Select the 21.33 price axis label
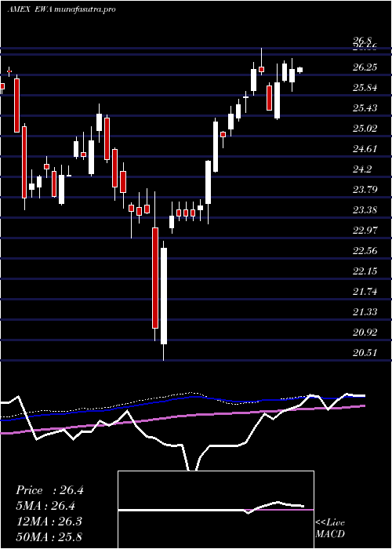 tap(365, 311)
